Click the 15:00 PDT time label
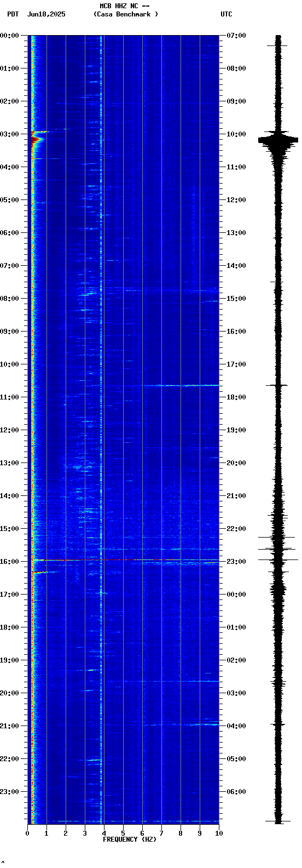Screen dimensions: 302x868 [9, 529]
